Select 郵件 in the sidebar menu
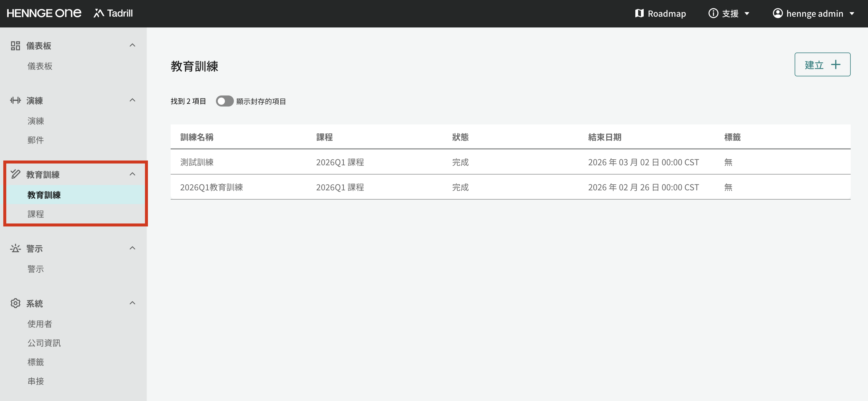The width and height of the screenshot is (868, 401). pyautogui.click(x=35, y=140)
